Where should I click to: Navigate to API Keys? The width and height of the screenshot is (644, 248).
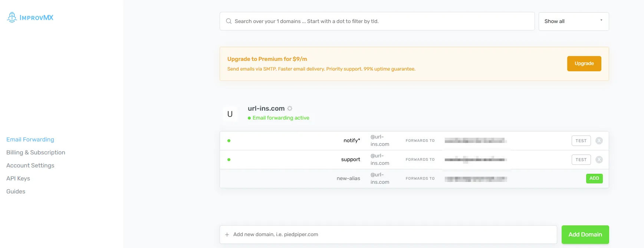point(18,179)
